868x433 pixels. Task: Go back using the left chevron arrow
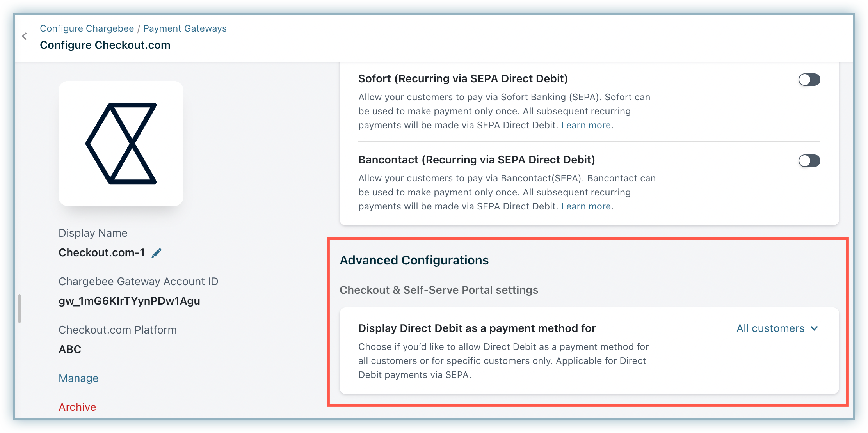(x=25, y=36)
